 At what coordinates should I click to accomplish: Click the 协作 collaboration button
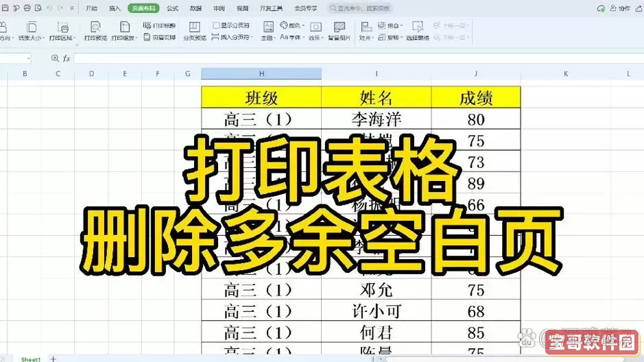tap(620, 8)
